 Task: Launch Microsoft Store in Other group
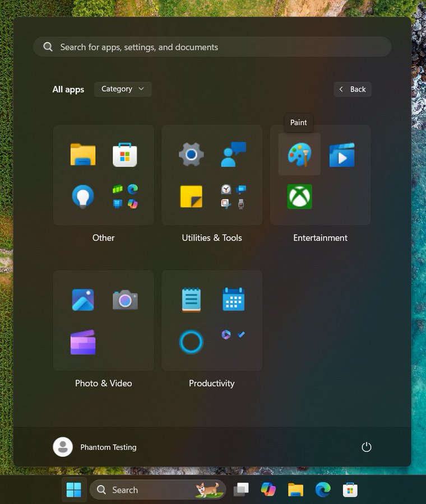pos(125,155)
